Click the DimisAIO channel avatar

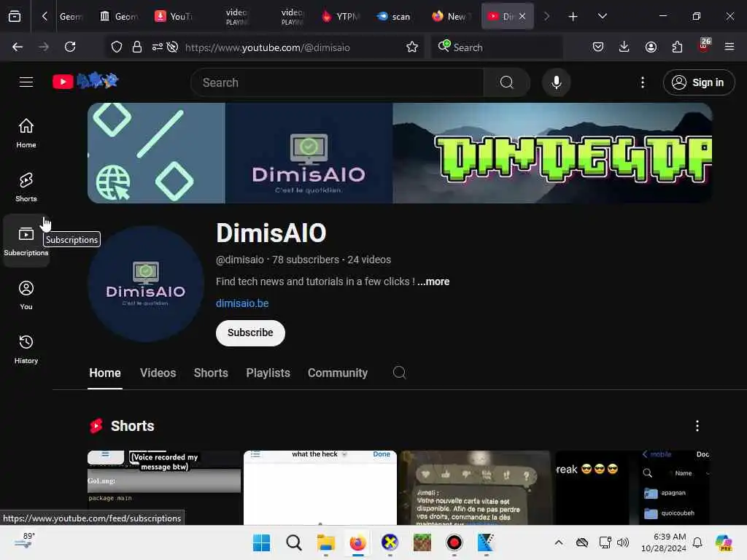pos(146,284)
